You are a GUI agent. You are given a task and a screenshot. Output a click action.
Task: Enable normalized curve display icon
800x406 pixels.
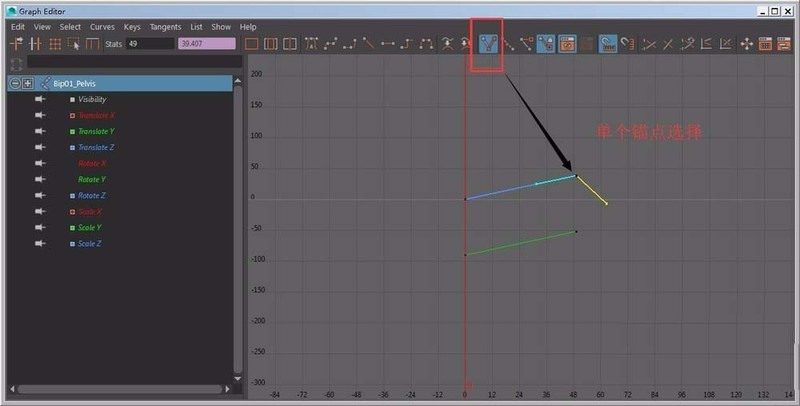click(x=648, y=44)
